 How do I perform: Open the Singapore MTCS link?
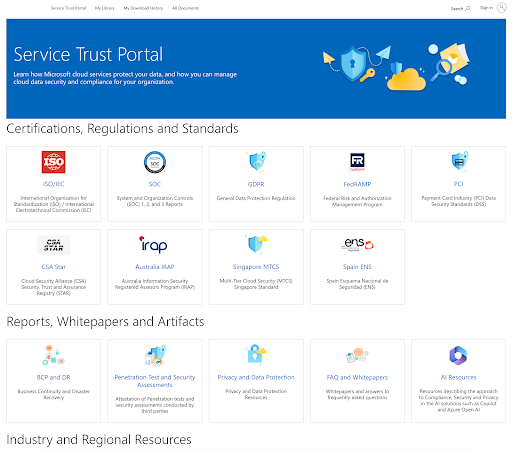point(256,267)
